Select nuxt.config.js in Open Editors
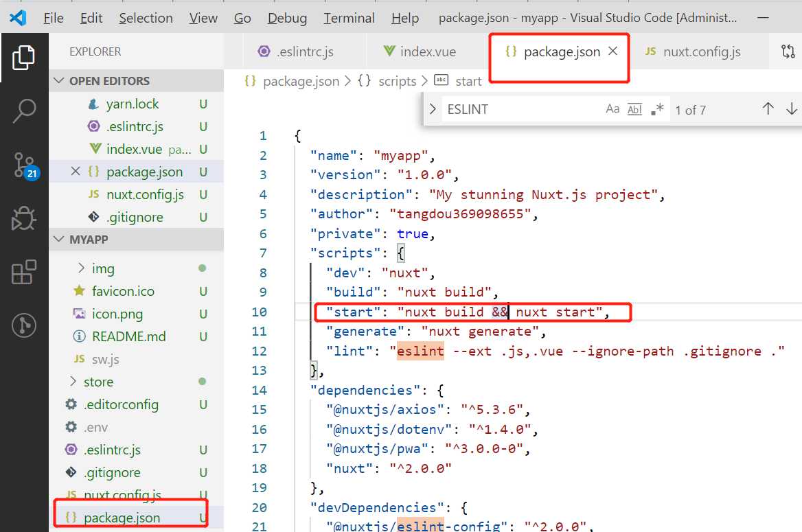802x532 pixels. tap(146, 194)
